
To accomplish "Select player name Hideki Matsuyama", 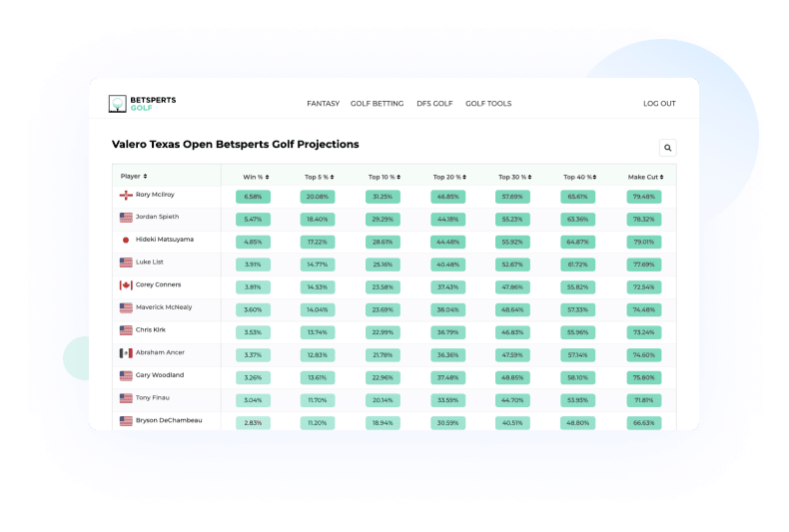I will 165,240.
